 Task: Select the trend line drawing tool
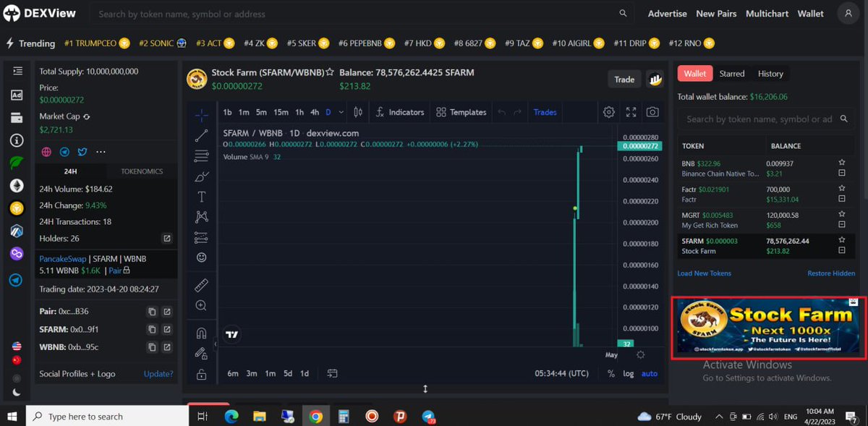tap(202, 135)
